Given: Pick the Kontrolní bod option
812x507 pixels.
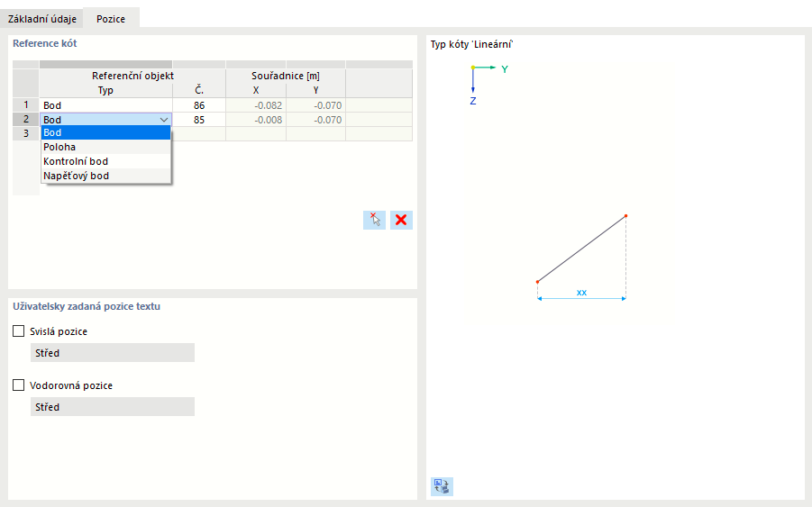Looking at the screenshot, I should click(x=105, y=161).
